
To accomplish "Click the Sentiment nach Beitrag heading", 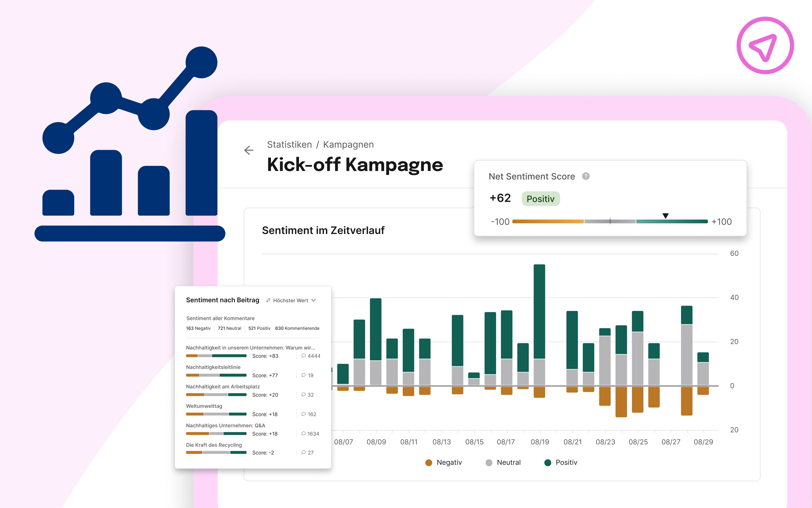I will coord(222,300).
